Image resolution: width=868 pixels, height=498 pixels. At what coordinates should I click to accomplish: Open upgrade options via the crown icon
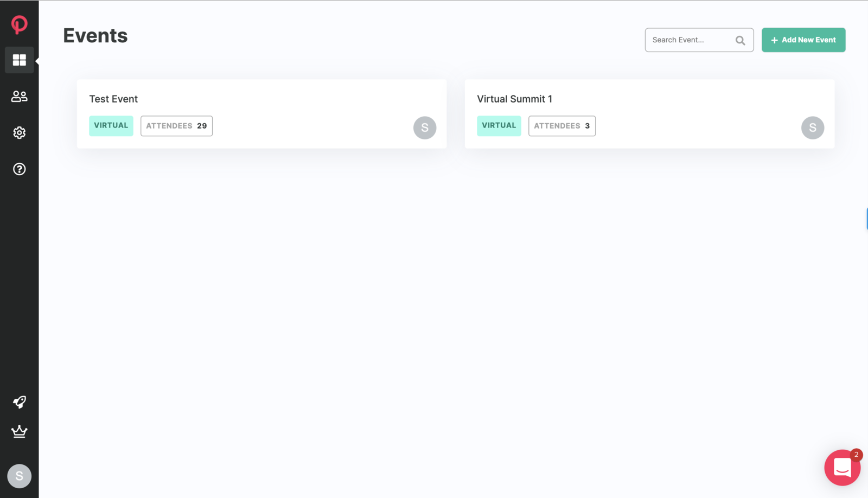point(20,432)
